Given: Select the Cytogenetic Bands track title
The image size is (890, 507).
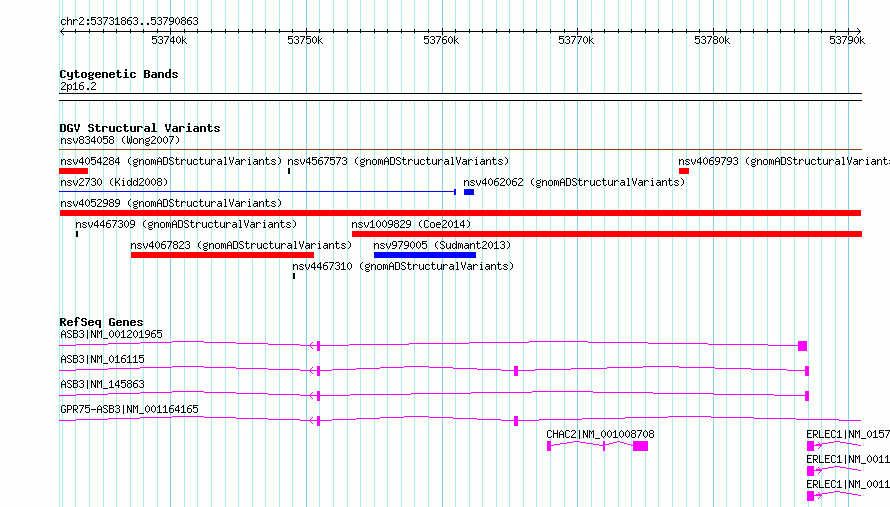Looking at the screenshot, I should (x=119, y=74).
